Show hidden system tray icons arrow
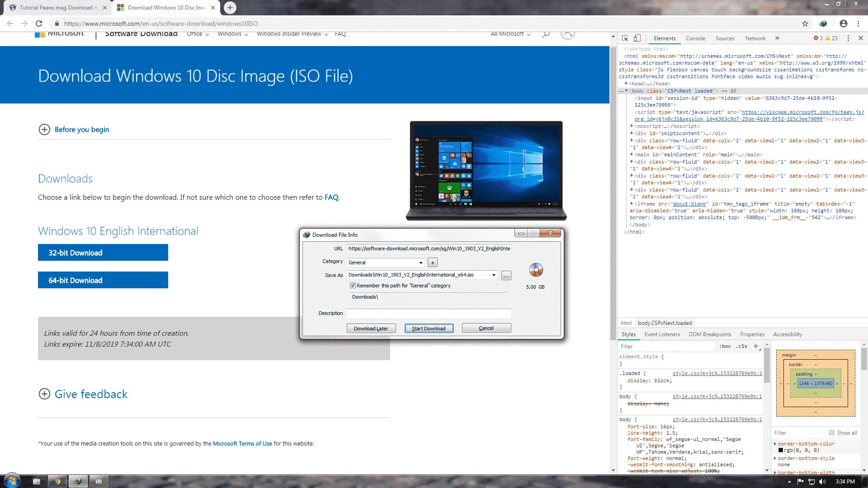Screen dimensions: 868x488 [x=789, y=482]
